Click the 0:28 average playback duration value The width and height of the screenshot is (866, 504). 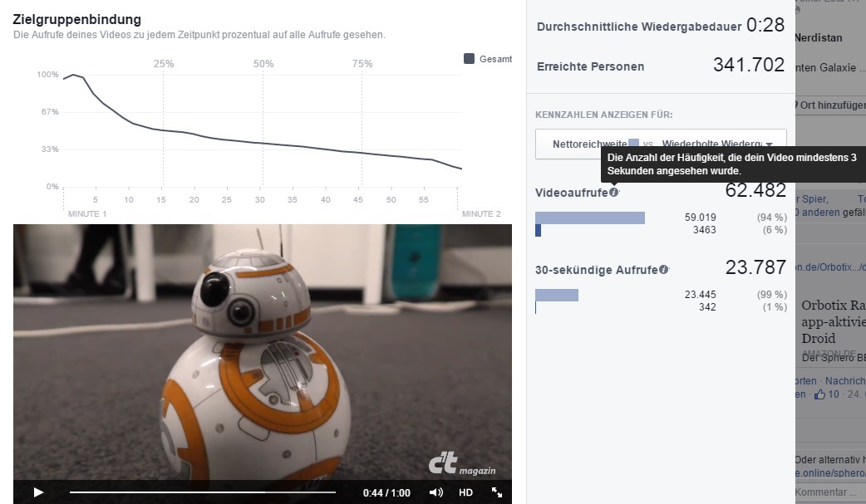[x=765, y=25]
